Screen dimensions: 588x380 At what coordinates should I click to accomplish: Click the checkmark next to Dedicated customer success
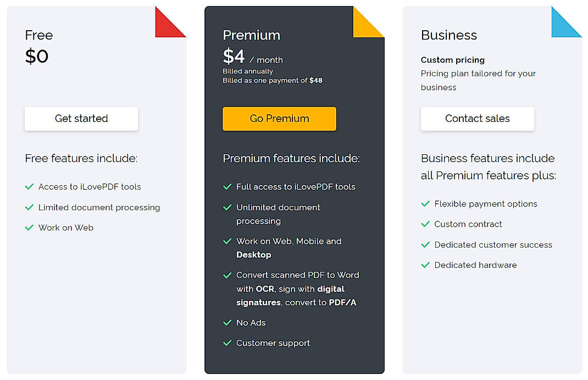426,245
